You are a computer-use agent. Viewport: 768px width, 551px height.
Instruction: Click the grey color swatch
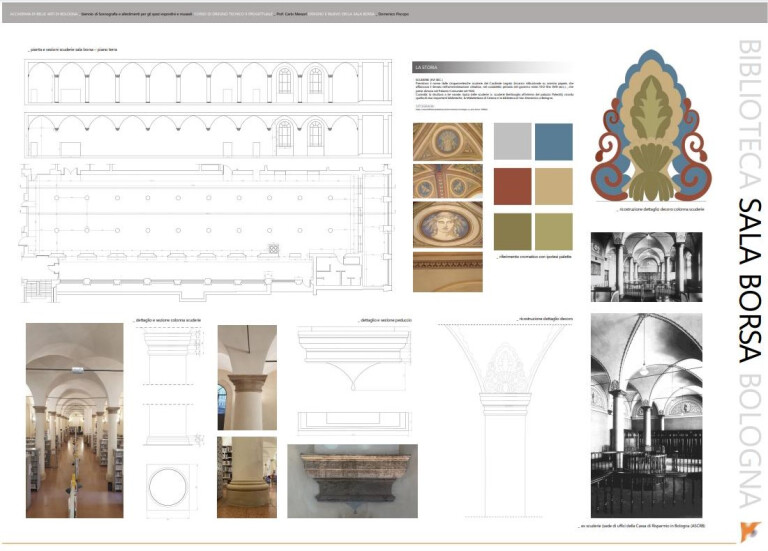(513, 142)
